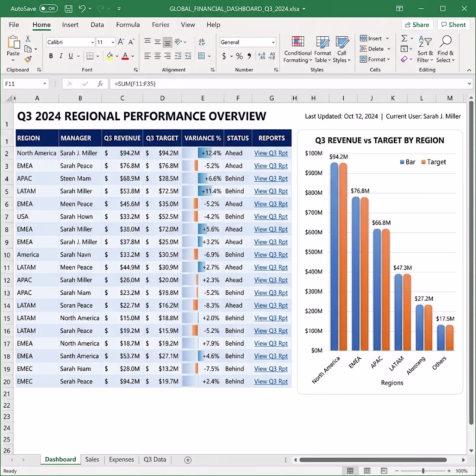Click the Borders grid icon
476x476 pixels.
pos(90,56)
